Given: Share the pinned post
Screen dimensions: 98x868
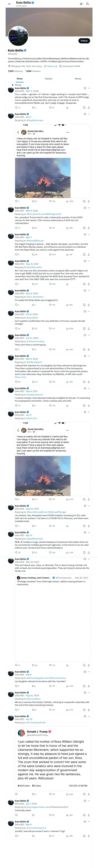Looking at the screenshot, I should tap(89, 107).
